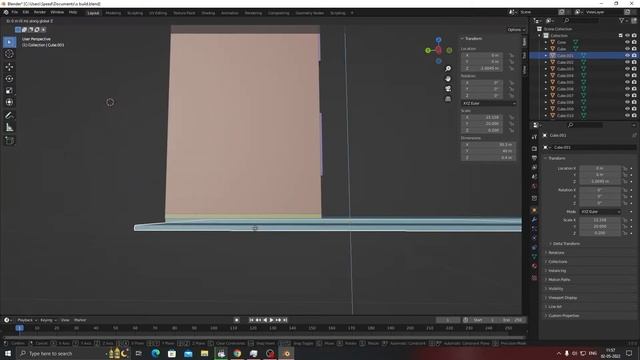Open the Object properties tab
The image size is (640, 360).
click(534, 210)
